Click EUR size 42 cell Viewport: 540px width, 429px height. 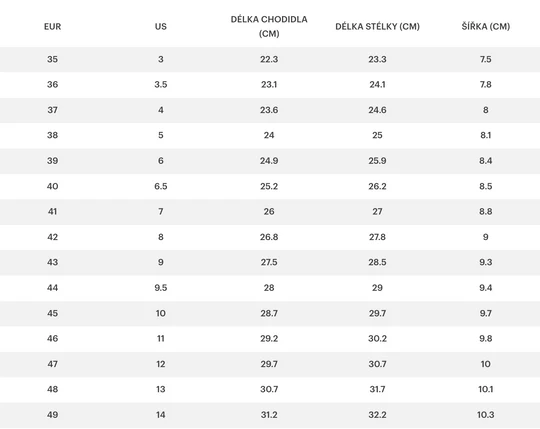pyautogui.click(x=52, y=237)
